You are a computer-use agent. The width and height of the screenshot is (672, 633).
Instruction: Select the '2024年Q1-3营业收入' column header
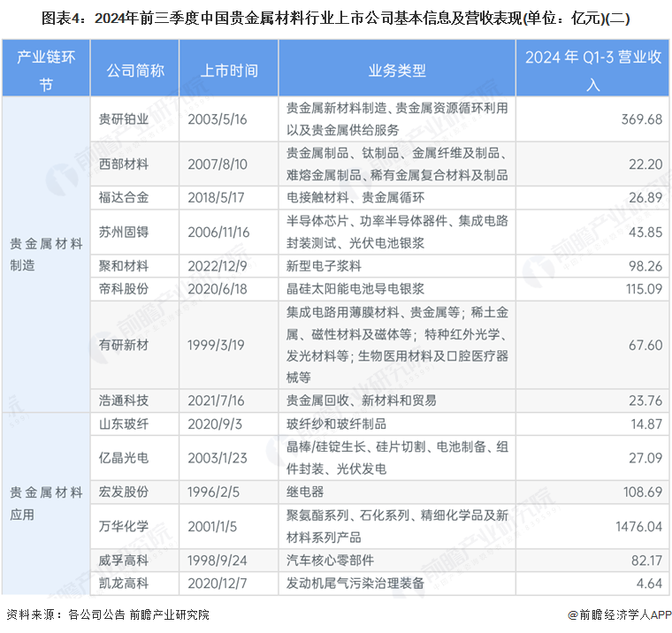592,68
